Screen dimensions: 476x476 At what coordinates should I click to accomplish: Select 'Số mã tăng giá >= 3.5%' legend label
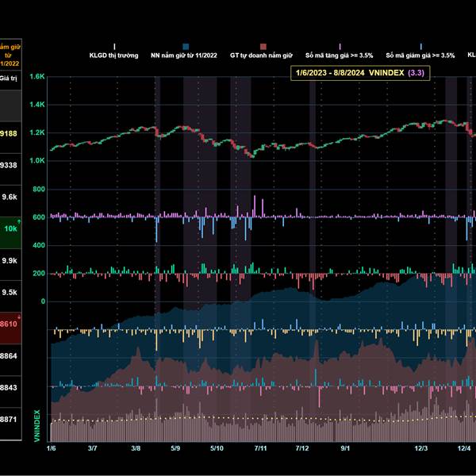pyautogui.click(x=339, y=56)
